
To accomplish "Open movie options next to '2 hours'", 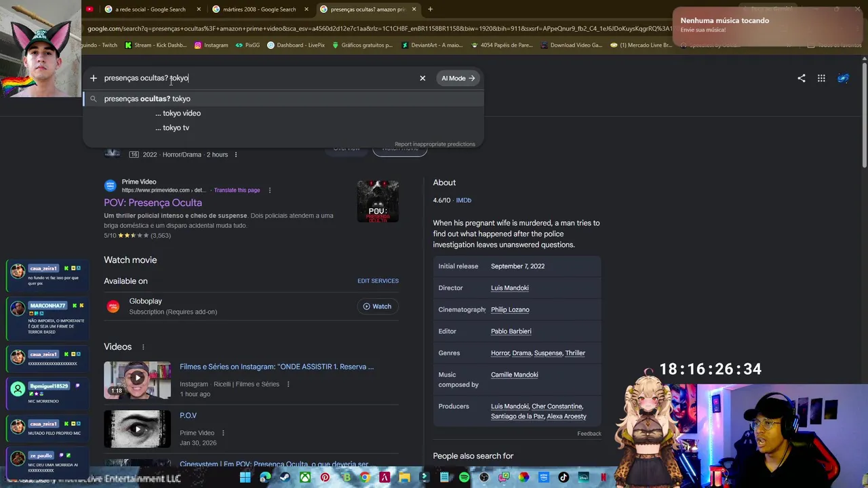I will click(x=236, y=155).
